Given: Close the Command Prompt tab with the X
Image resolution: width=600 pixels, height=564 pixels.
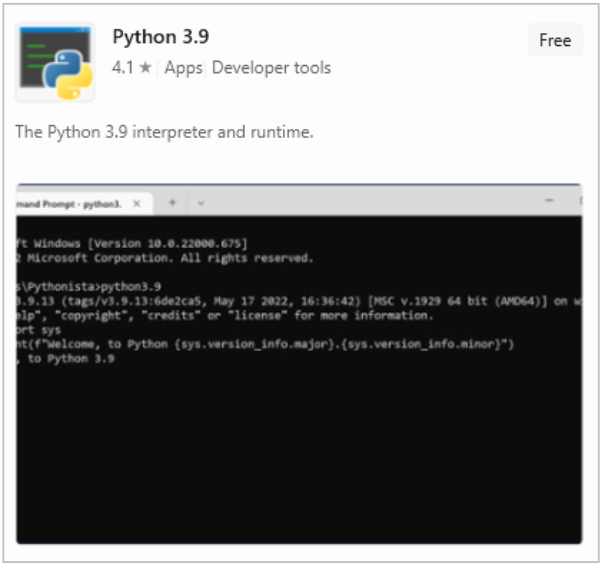Looking at the screenshot, I should (137, 203).
